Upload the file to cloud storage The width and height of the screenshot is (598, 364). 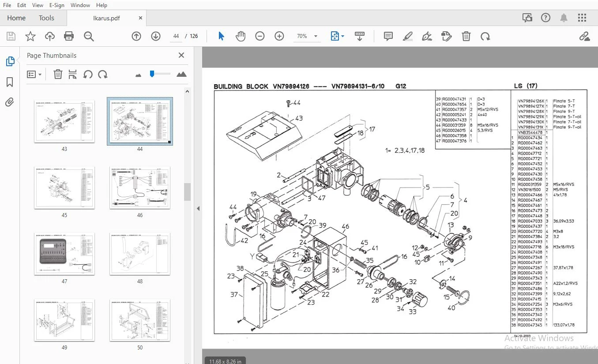click(49, 36)
